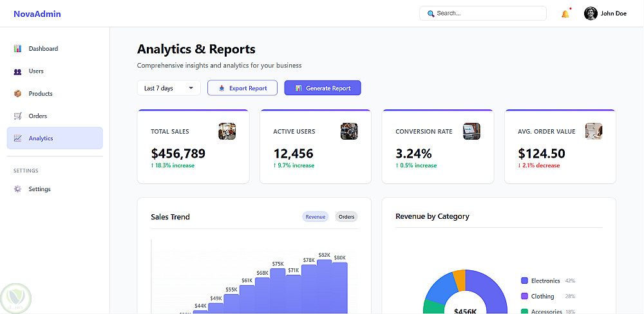Click the $456,789 total sales value
Screen dimensions: 644x314
click(178, 153)
